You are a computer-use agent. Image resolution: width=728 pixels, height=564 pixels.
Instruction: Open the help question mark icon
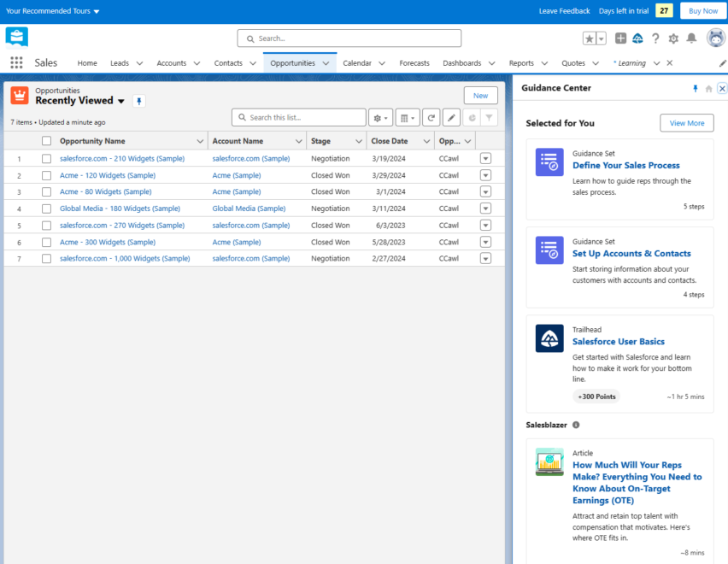655,38
